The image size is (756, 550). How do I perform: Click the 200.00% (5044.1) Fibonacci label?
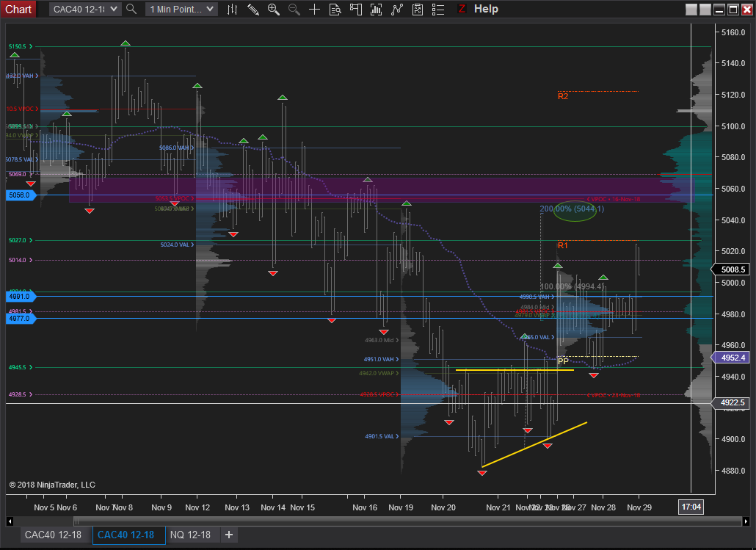pos(572,209)
